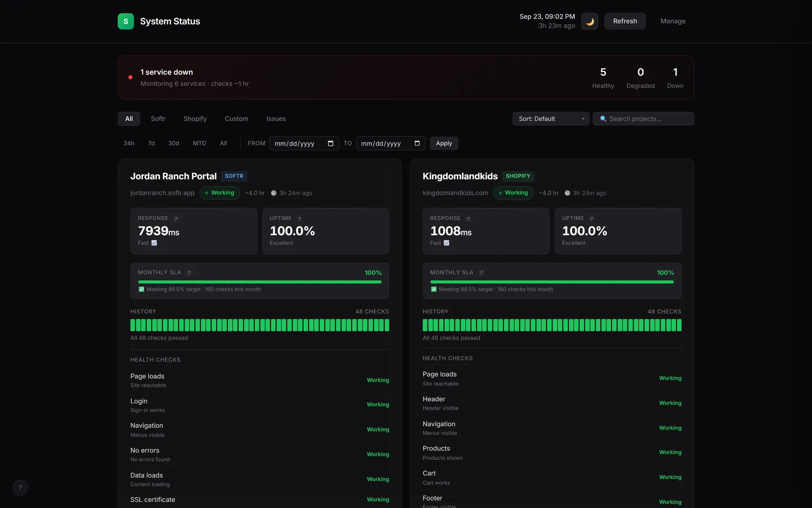This screenshot has height=508, width=812.
Task: Switch to the Shopify tab
Action: click(195, 119)
